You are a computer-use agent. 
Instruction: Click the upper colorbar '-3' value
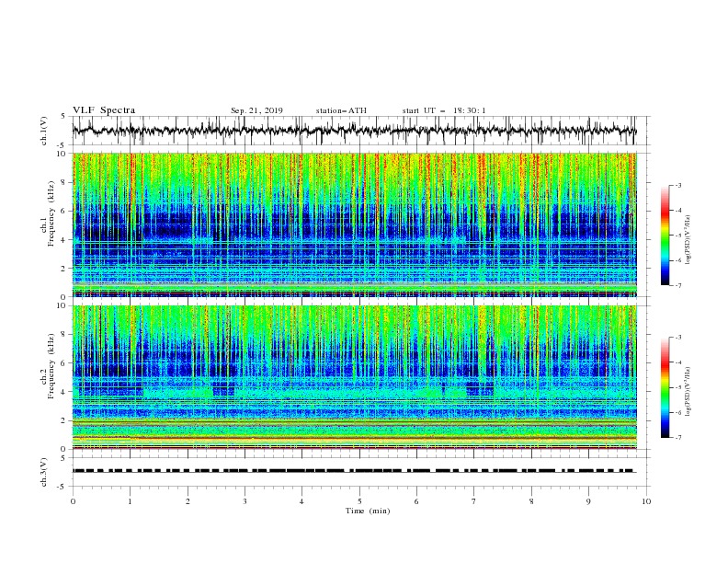[x=677, y=185]
